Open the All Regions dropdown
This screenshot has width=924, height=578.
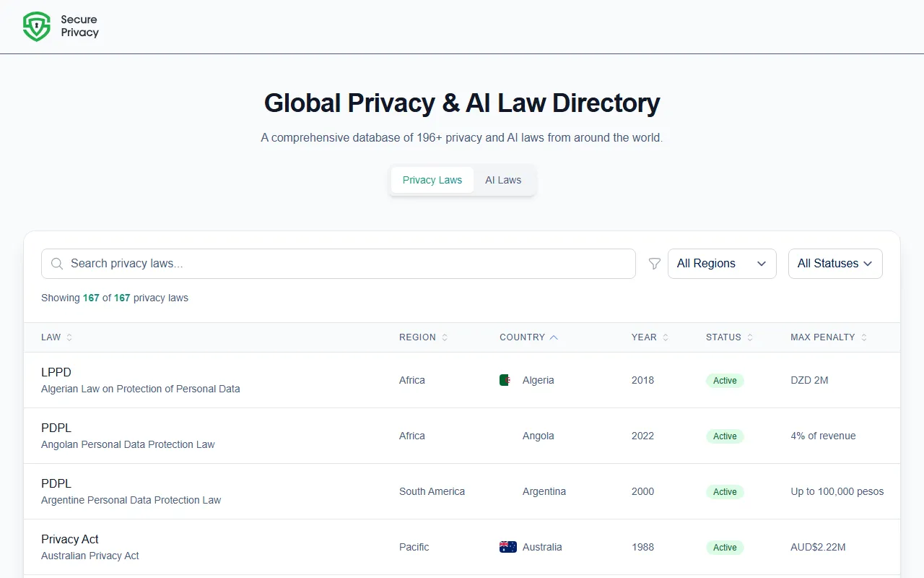[722, 264]
